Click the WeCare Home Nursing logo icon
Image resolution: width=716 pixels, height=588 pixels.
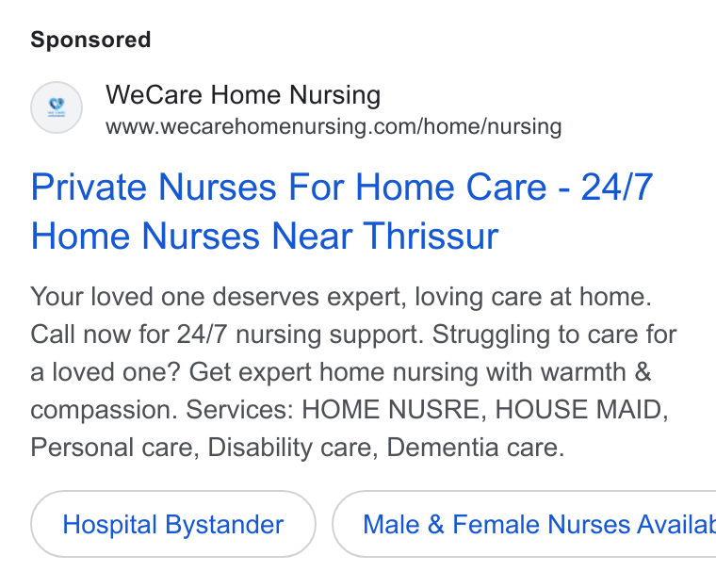(x=57, y=107)
